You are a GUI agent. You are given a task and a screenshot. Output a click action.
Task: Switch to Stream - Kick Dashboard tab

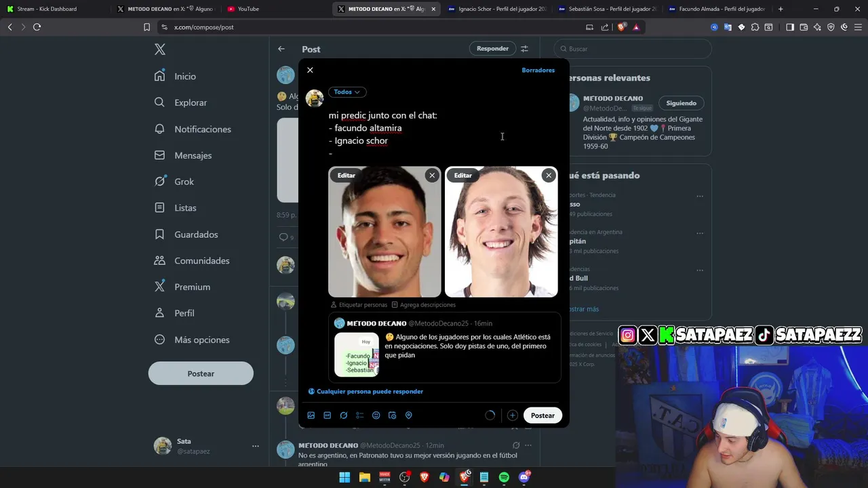click(54, 9)
